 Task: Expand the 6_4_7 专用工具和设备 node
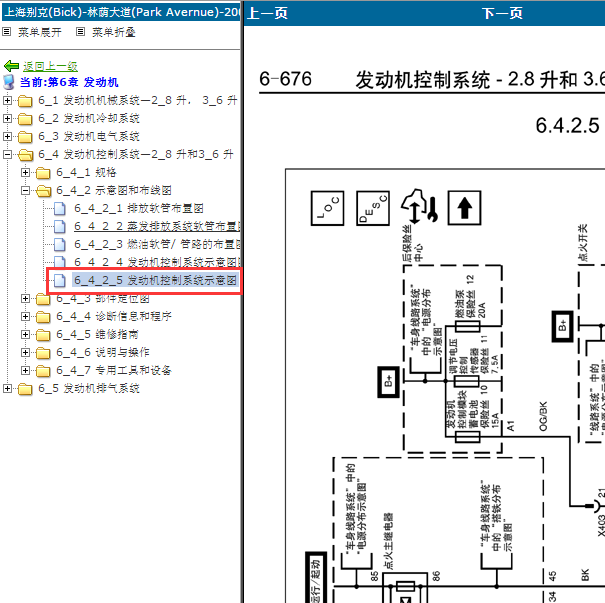tap(25, 370)
